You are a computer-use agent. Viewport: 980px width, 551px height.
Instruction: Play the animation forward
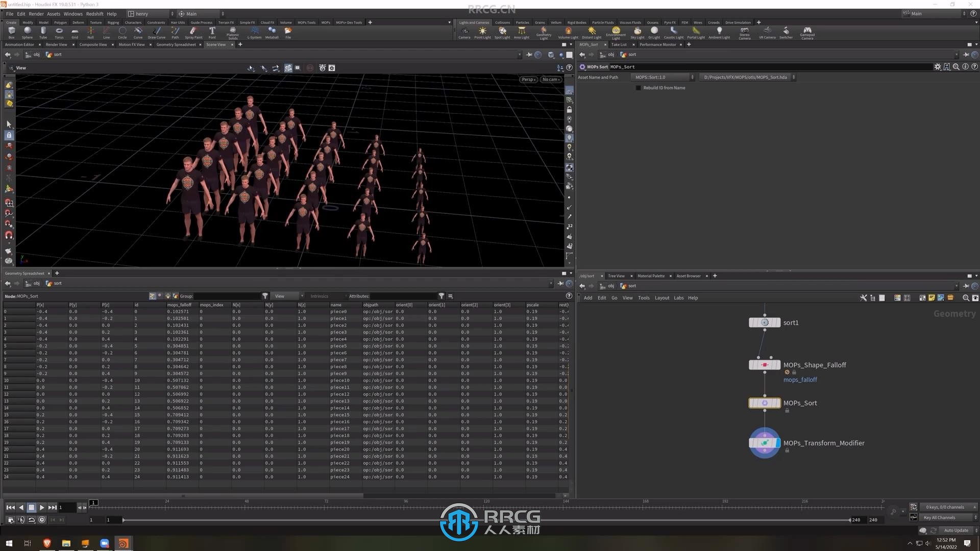click(x=42, y=507)
